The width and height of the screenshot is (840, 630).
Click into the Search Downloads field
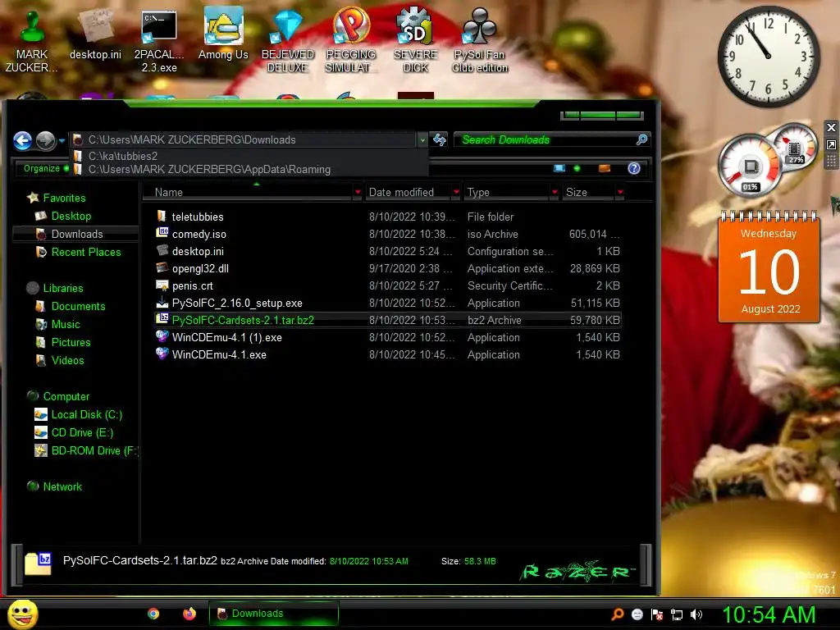[544, 139]
